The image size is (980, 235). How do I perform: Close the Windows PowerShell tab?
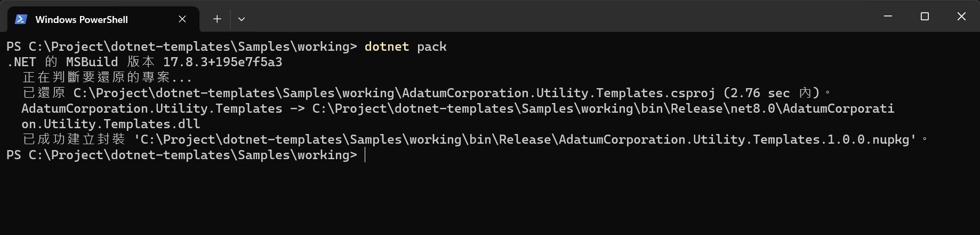pyautogui.click(x=182, y=19)
